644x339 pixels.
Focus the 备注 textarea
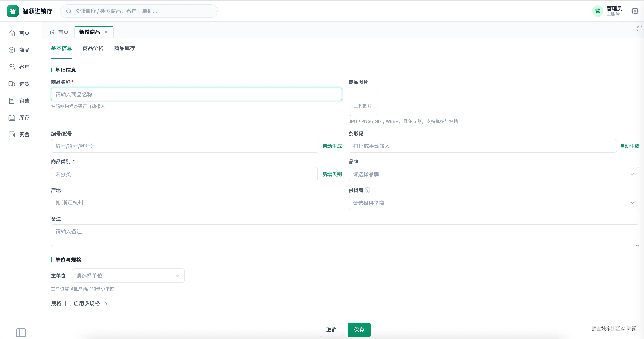pyautogui.click(x=345, y=235)
